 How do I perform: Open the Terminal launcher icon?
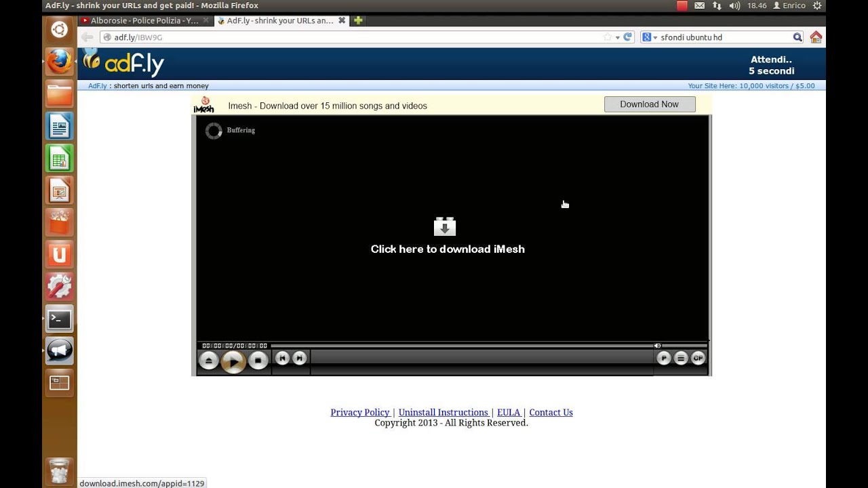click(59, 319)
